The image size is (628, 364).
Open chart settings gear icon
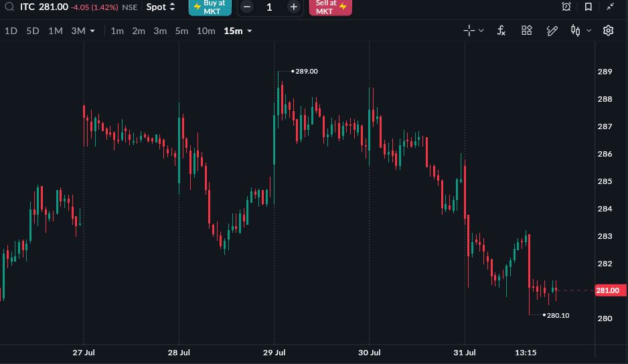tap(608, 30)
